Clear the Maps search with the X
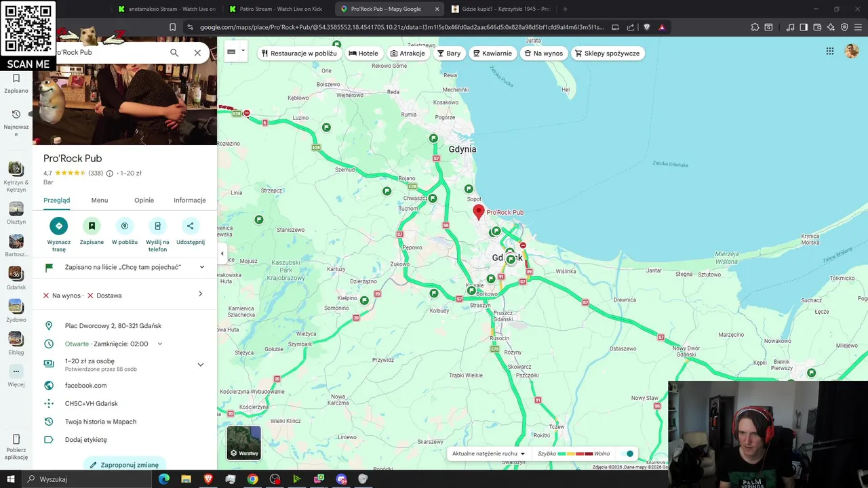The height and width of the screenshot is (488, 868). pos(197,52)
